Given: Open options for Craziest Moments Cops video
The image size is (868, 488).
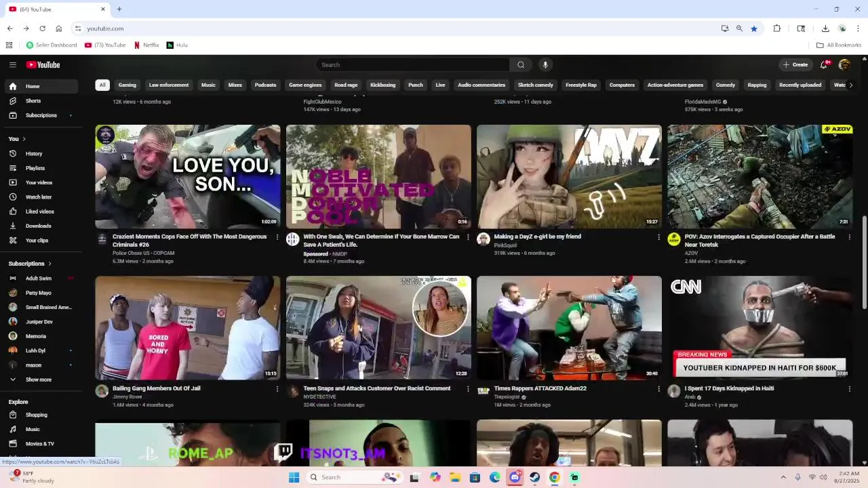Looking at the screenshot, I should click(277, 237).
